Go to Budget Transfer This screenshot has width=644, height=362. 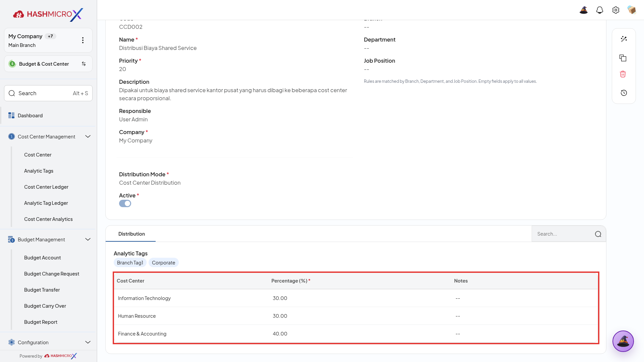tap(42, 290)
